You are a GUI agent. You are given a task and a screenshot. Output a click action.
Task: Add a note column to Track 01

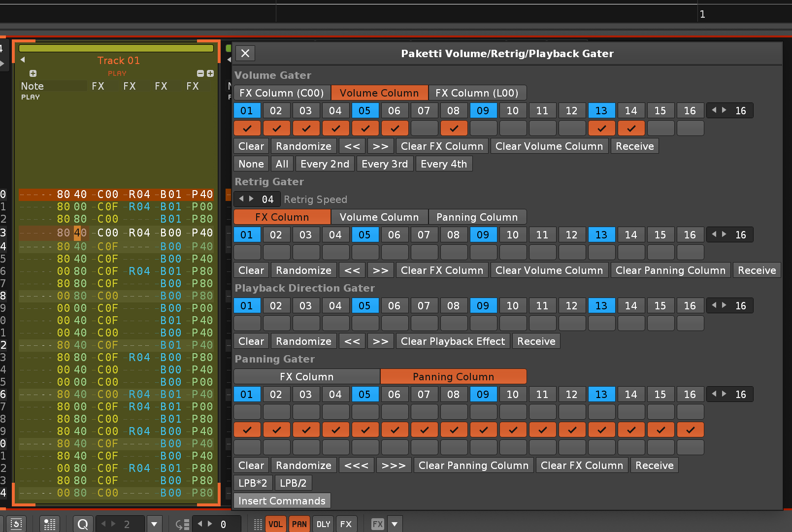tap(33, 73)
